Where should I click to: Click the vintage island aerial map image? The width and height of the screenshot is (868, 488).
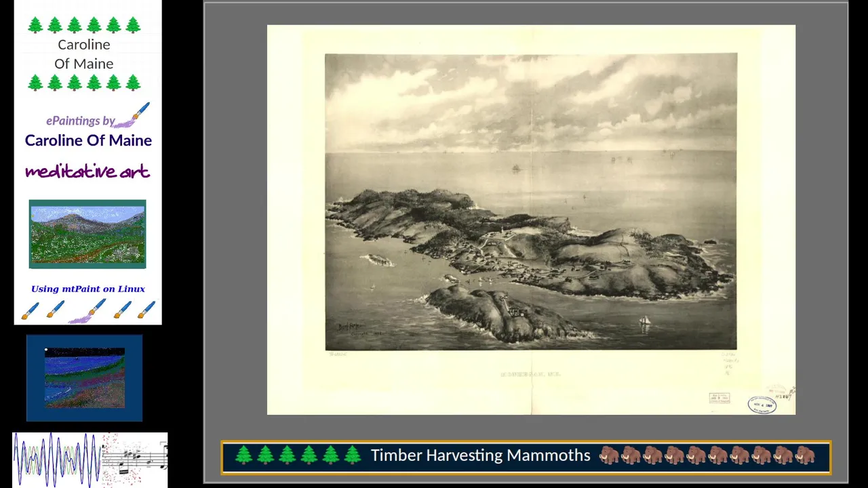click(x=531, y=220)
